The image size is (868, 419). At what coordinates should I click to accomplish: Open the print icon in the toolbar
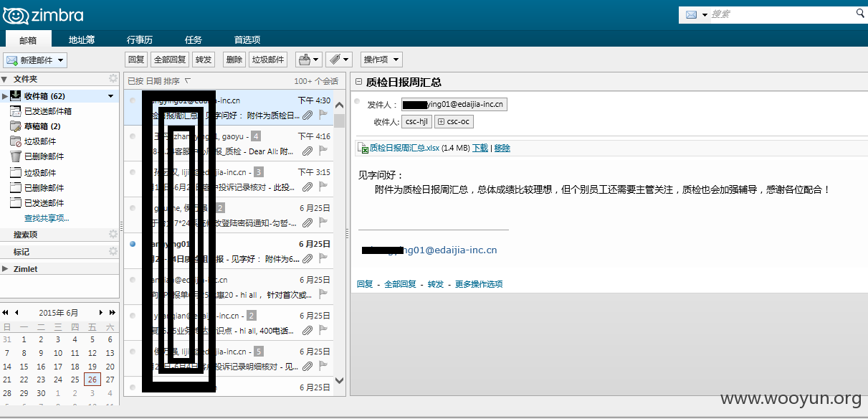305,60
